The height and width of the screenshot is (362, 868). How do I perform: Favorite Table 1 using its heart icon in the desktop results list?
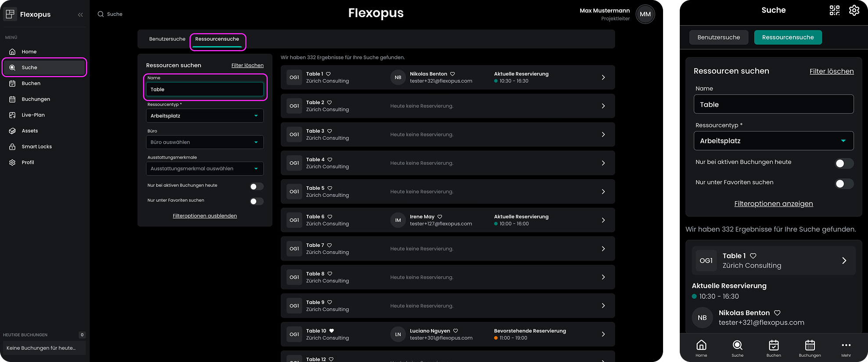(x=328, y=74)
